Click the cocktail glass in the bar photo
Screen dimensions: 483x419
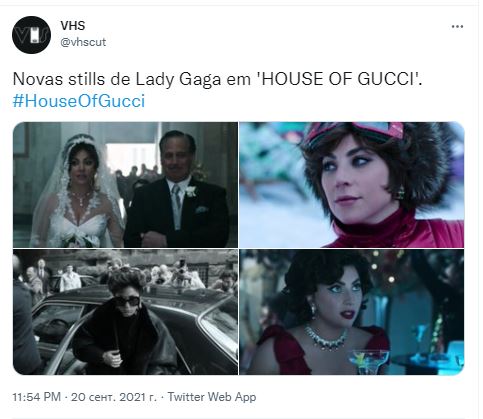368,359
